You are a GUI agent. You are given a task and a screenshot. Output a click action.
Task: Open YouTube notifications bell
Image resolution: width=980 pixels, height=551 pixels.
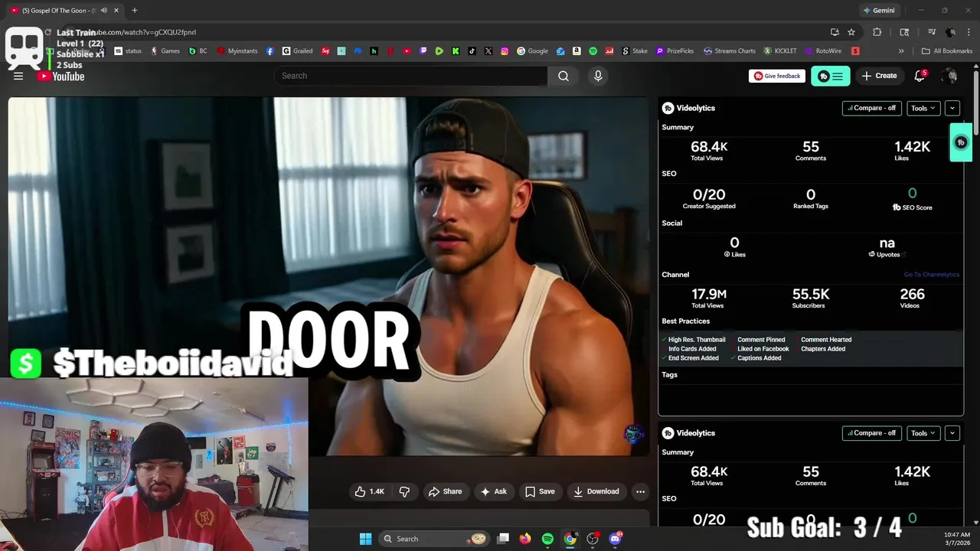click(920, 76)
